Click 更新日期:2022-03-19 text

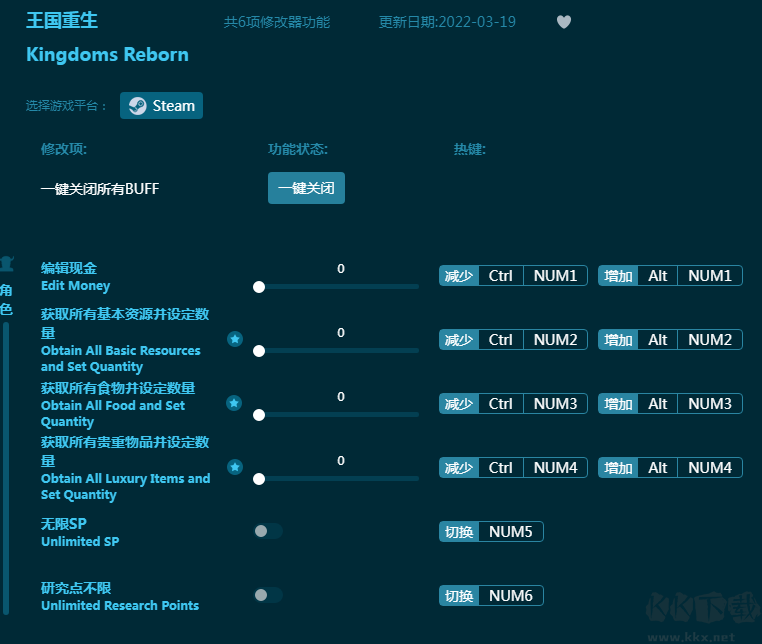447,22
